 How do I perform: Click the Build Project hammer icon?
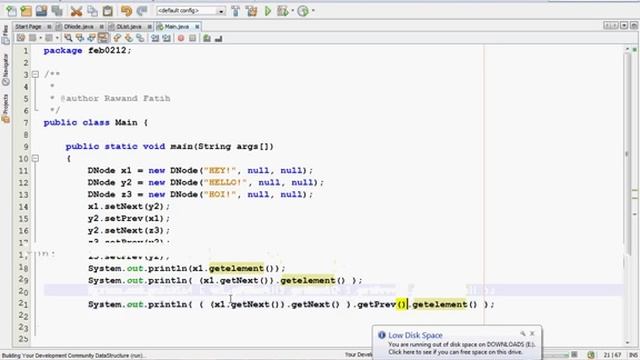click(x=236, y=11)
